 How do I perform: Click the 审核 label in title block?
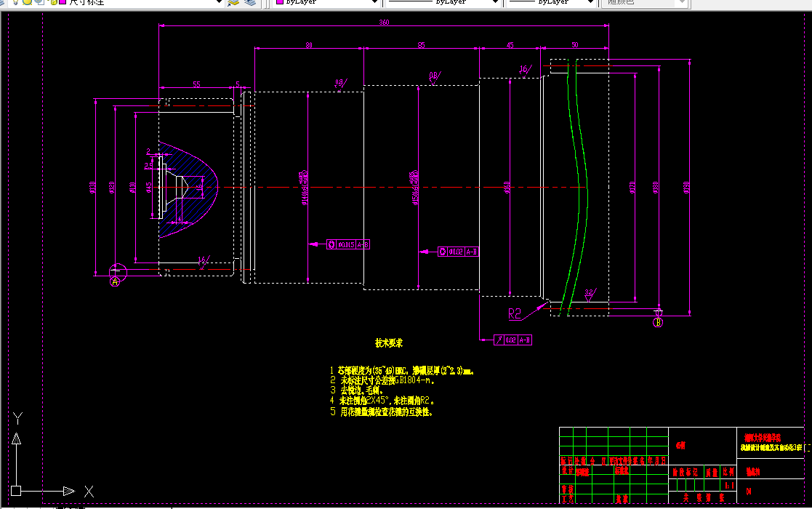[567, 489]
